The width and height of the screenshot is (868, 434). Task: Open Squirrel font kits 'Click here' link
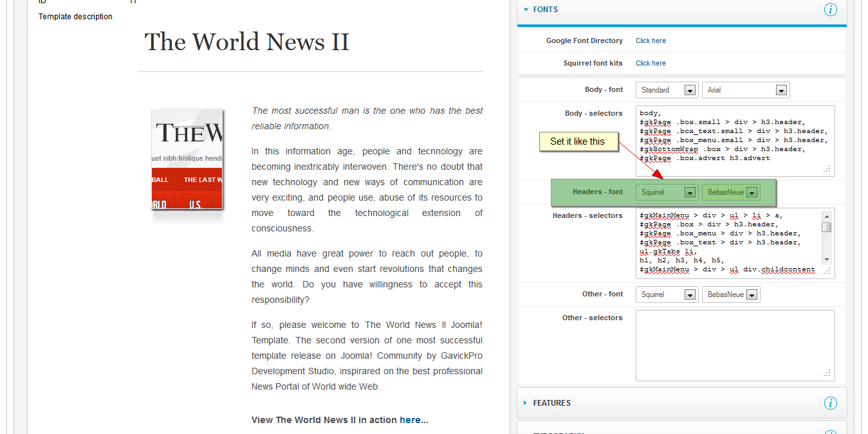click(x=651, y=63)
